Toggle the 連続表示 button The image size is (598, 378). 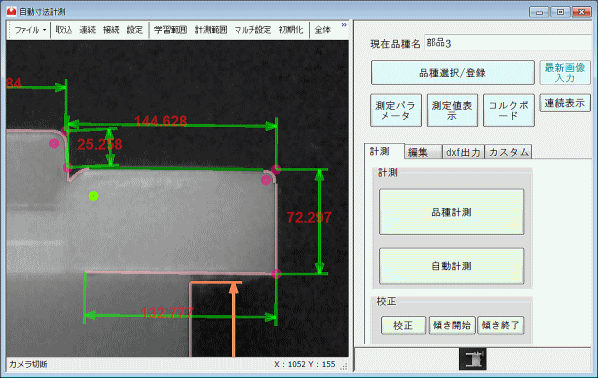tap(564, 103)
